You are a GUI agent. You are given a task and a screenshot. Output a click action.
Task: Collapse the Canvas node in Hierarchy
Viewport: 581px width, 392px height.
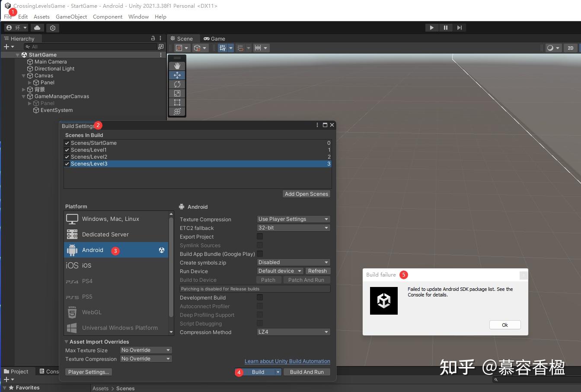[23, 76]
